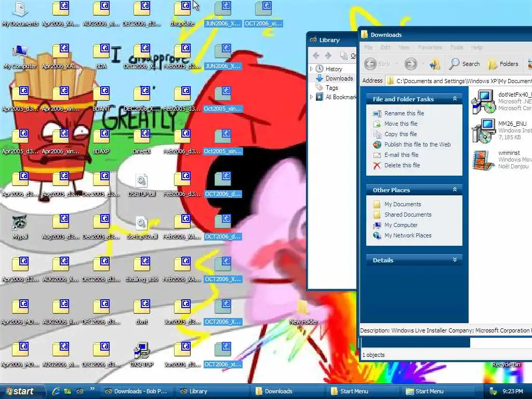This screenshot has height=399, width=532.
Task: Collapse the Other Places panel
Action: click(x=455, y=190)
